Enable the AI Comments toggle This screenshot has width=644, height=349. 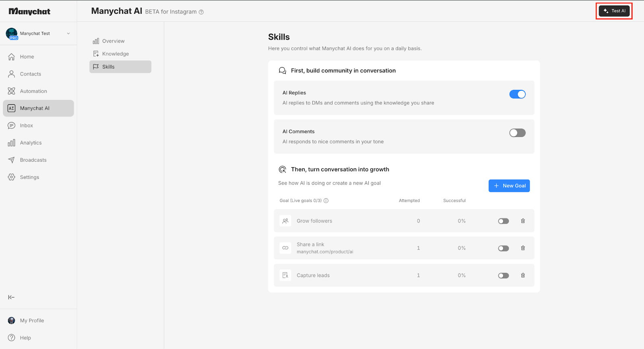[x=517, y=133]
